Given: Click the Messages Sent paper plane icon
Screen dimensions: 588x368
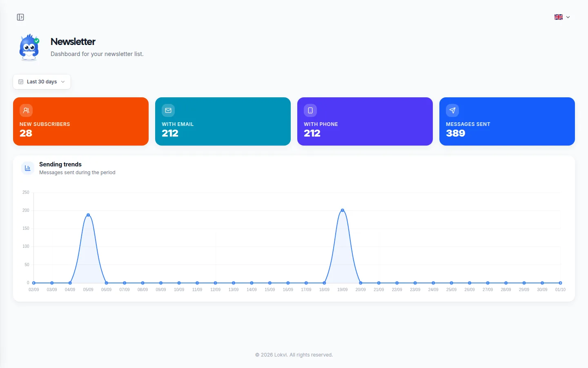Looking at the screenshot, I should click(x=452, y=110).
